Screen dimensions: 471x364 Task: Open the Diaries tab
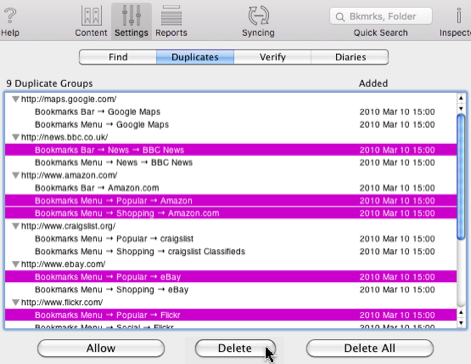350,57
